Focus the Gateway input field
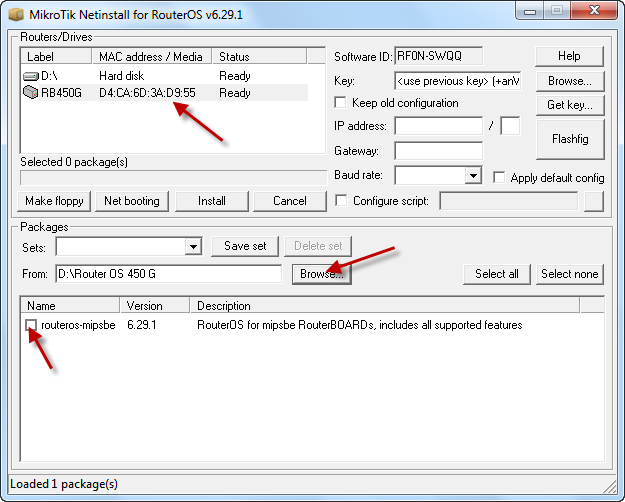Image resolution: width=625 pixels, height=502 pixels. pos(438,151)
